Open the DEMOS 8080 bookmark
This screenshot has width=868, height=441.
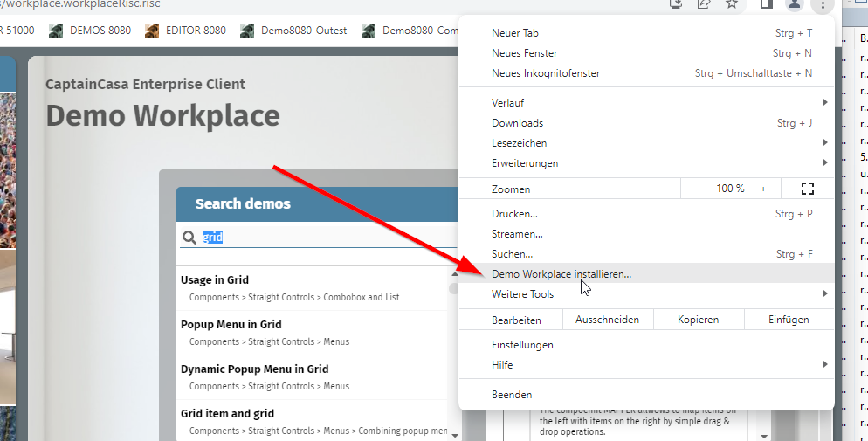[x=90, y=31]
